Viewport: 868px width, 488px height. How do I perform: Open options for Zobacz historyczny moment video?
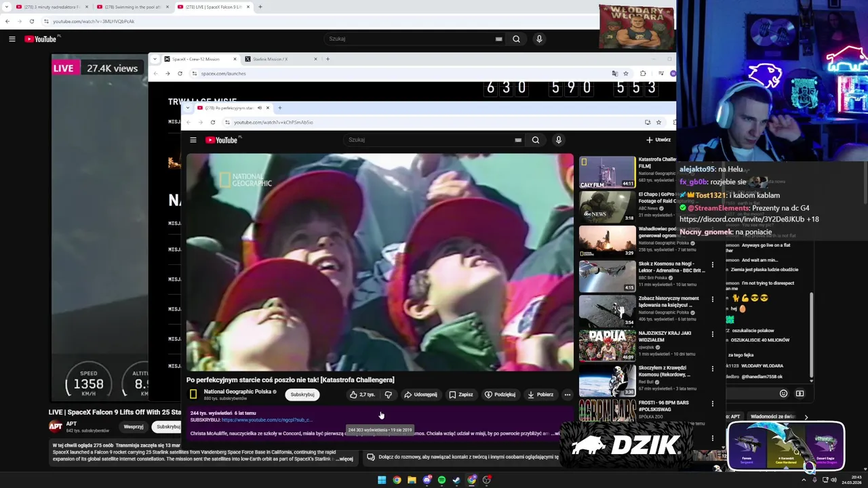[x=712, y=300]
